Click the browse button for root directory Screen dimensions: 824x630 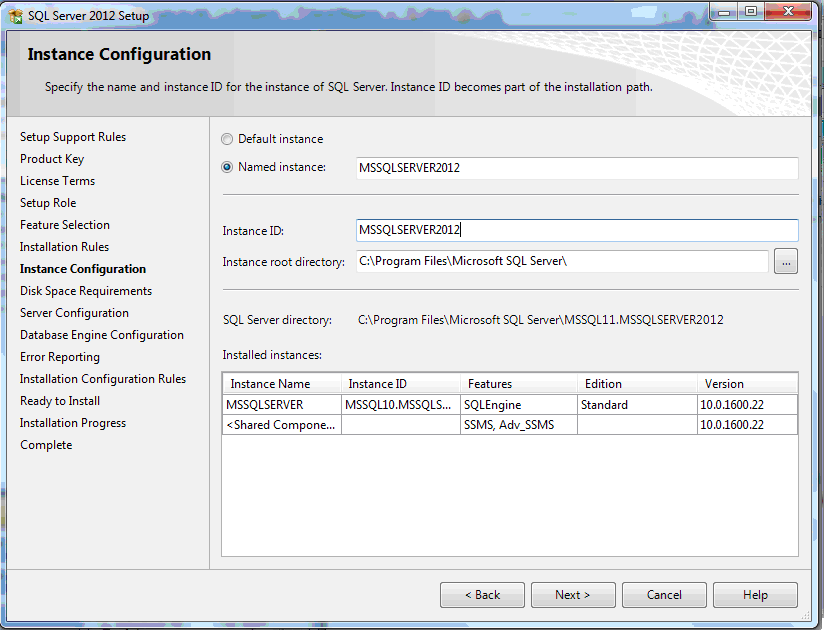point(785,262)
